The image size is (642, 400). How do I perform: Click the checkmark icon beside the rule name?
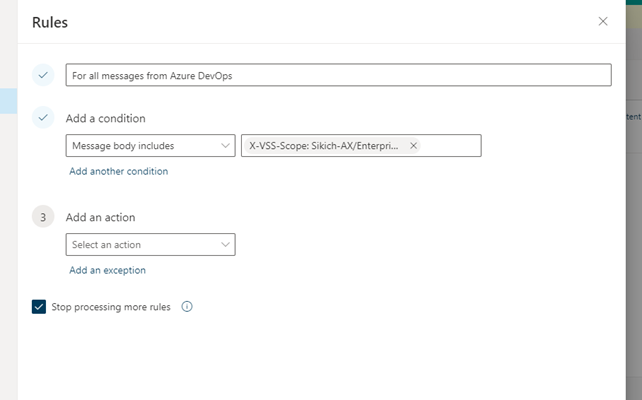click(x=43, y=75)
